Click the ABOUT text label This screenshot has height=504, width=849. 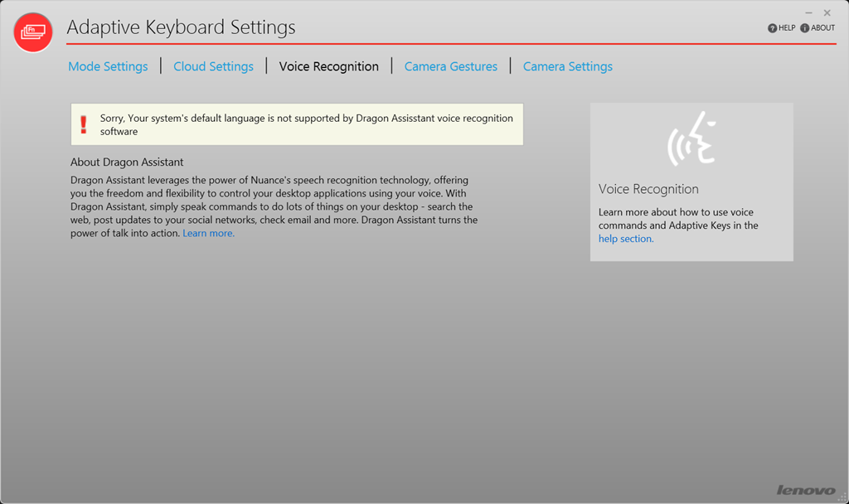click(x=822, y=28)
